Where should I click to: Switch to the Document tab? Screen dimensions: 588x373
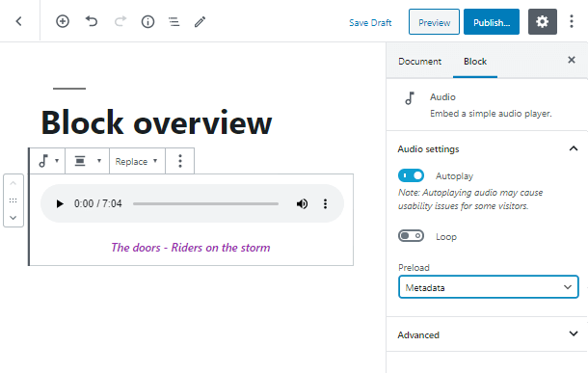[419, 62]
